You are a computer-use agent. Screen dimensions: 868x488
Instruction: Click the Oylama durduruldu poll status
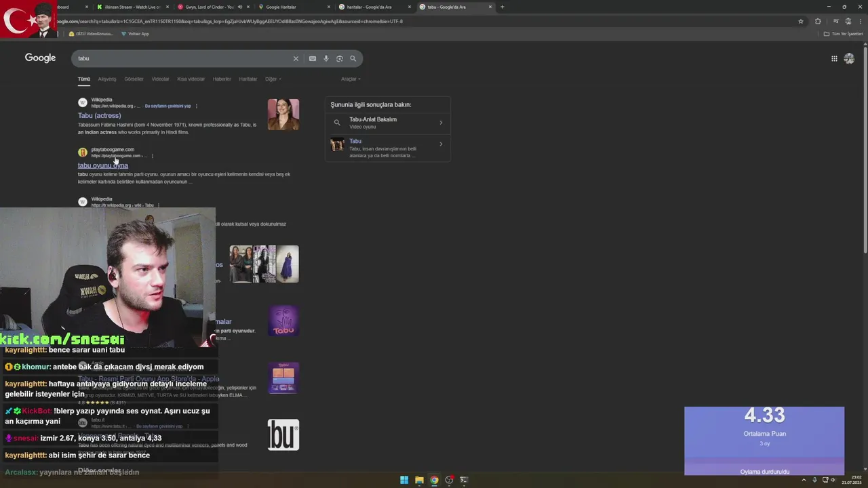[764, 471]
